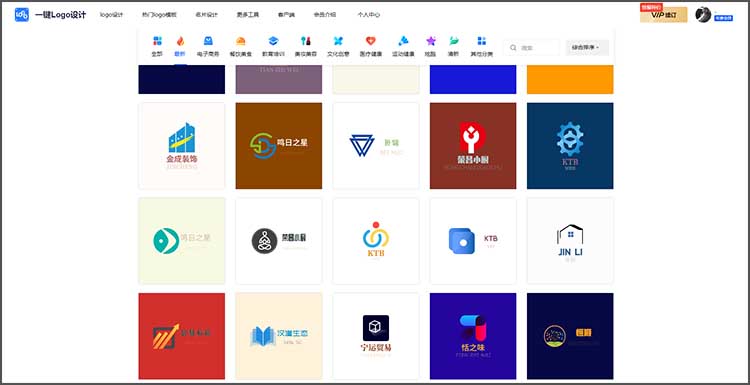Click the blue badge beside the avatar
The width and height of the screenshot is (750, 385).
pos(723,18)
